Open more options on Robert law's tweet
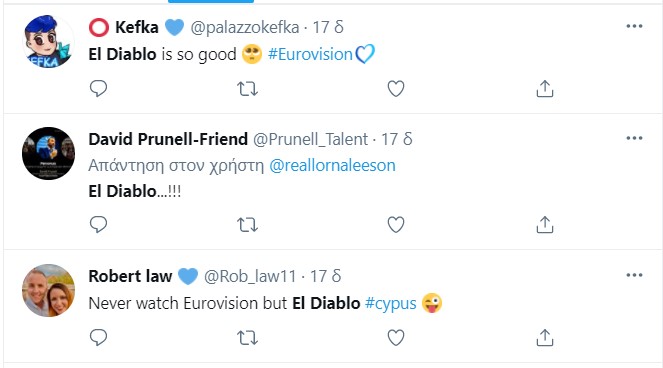 (x=634, y=275)
